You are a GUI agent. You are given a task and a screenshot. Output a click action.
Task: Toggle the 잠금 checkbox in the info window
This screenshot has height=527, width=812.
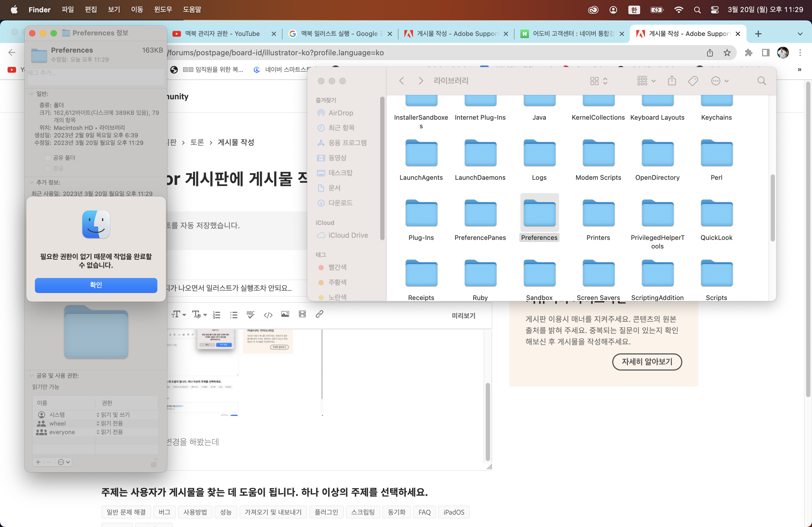click(x=48, y=168)
